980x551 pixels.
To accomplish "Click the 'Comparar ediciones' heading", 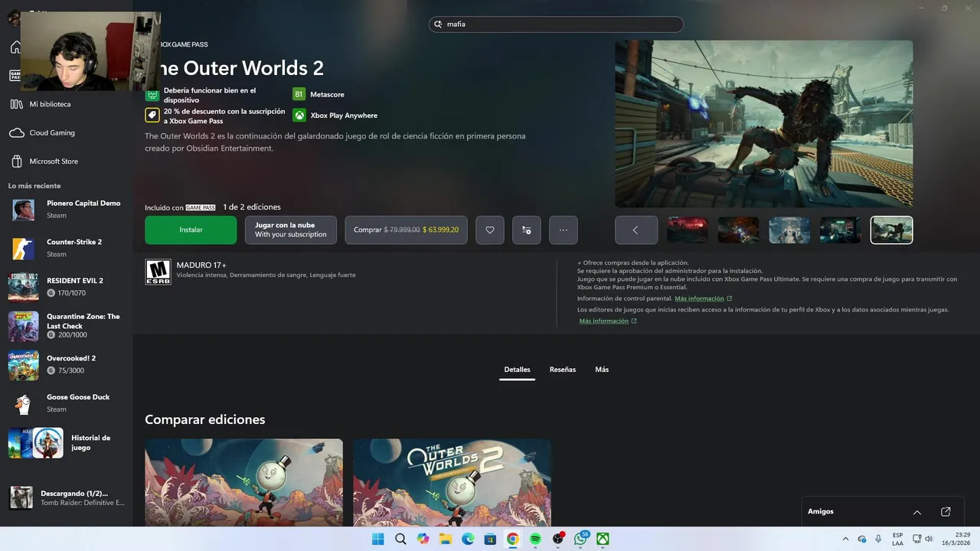I will (205, 419).
